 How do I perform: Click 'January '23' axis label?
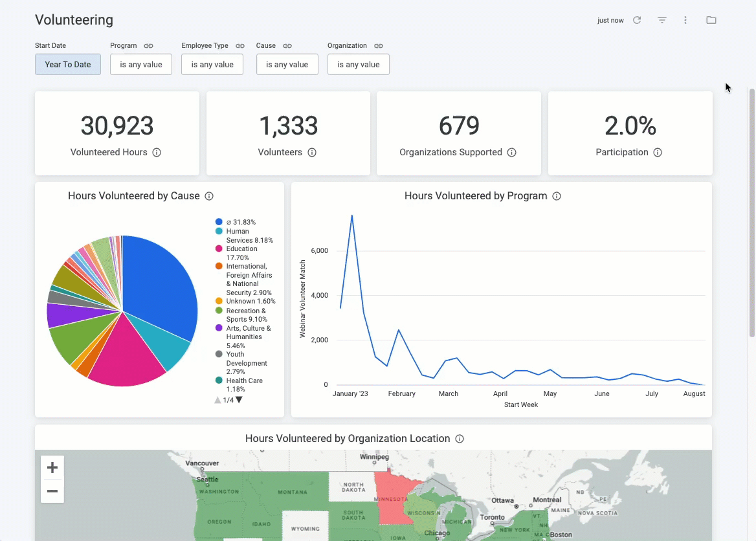pyautogui.click(x=350, y=394)
